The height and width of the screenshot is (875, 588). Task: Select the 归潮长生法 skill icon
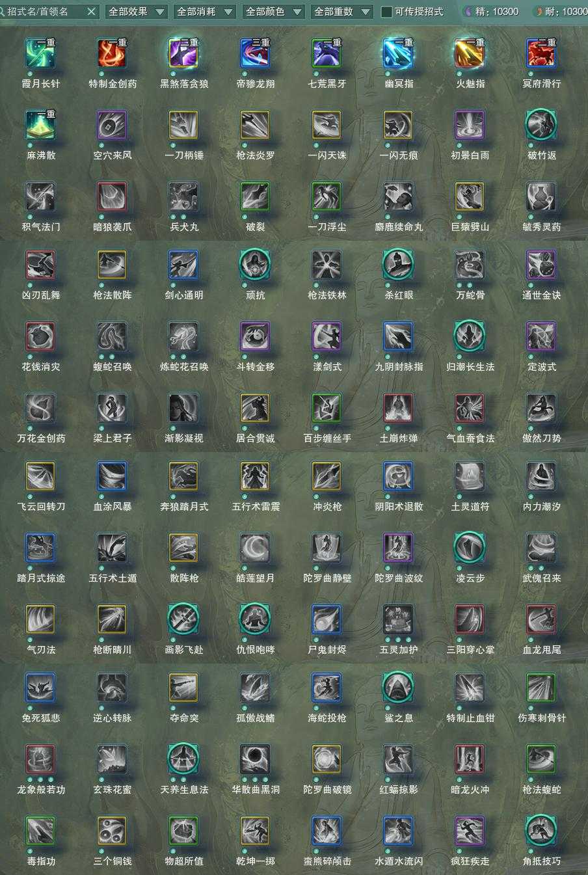click(470, 336)
